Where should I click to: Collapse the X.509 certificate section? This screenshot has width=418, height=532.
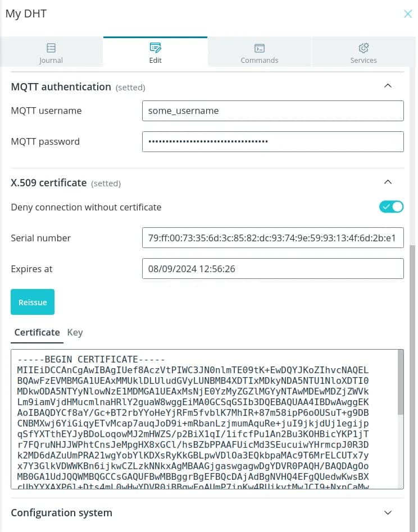click(387, 182)
